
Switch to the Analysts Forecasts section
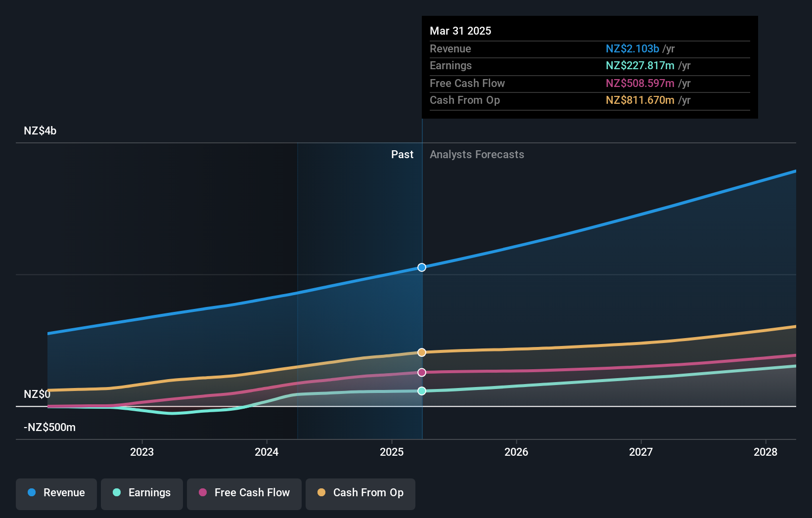click(476, 154)
